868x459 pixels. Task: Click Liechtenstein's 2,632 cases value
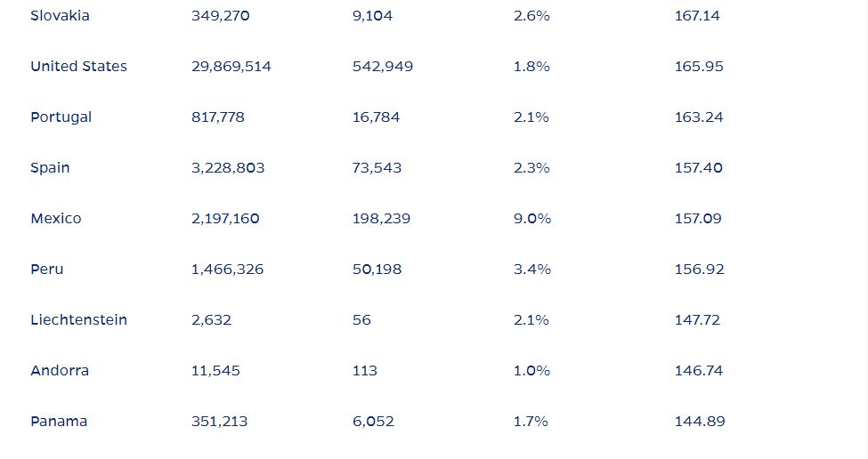tap(211, 320)
